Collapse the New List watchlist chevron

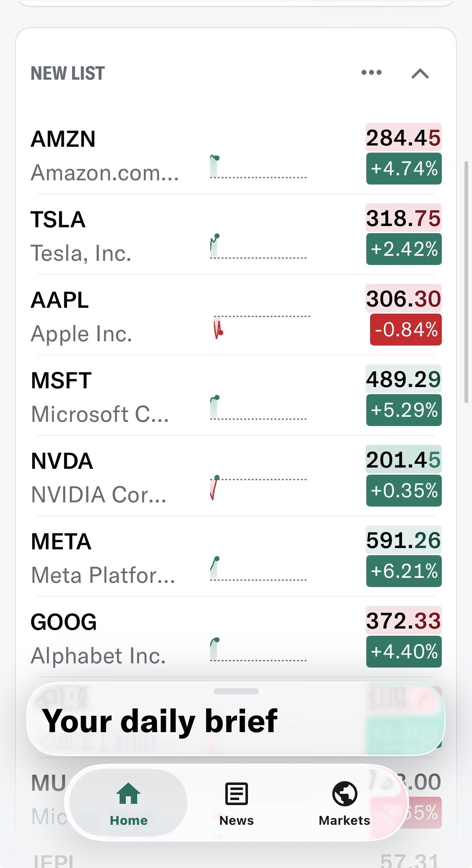tap(420, 73)
